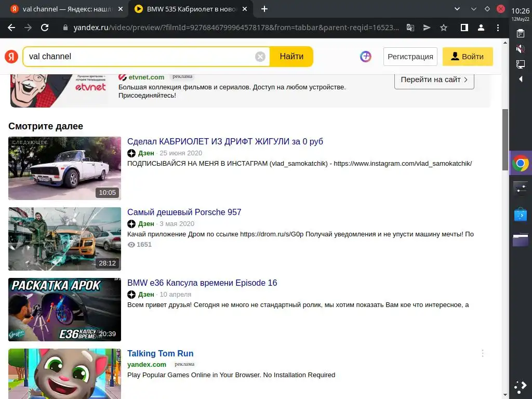Screen dimensions: 532x399
Task: Open the Chrome profile icon
Action: tap(481, 28)
